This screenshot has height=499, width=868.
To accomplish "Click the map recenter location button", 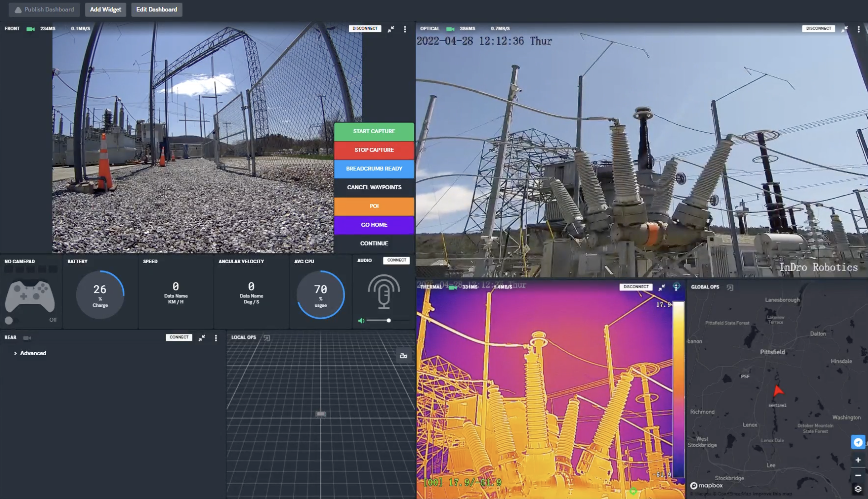I will (858, 442).
